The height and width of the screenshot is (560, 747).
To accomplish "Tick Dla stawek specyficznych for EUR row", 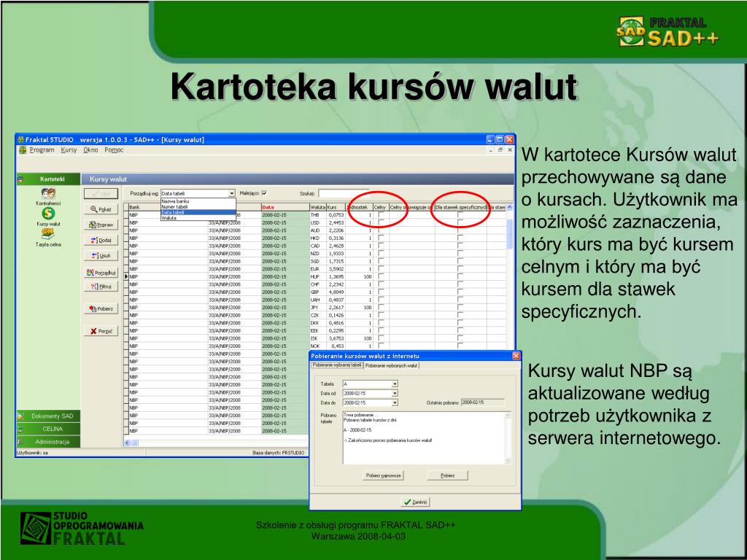I will tap(460, 269).
